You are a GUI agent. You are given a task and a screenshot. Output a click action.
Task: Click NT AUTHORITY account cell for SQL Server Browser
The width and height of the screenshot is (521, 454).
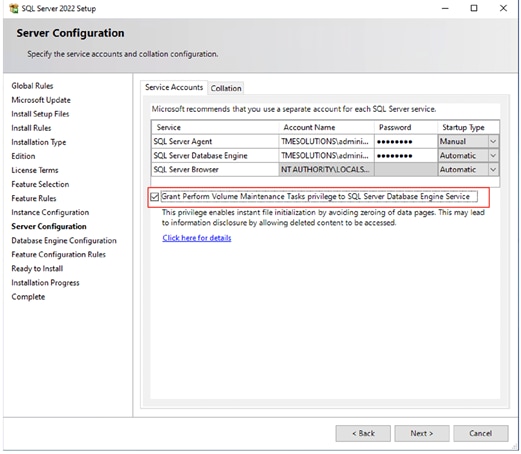click(326, 170)
